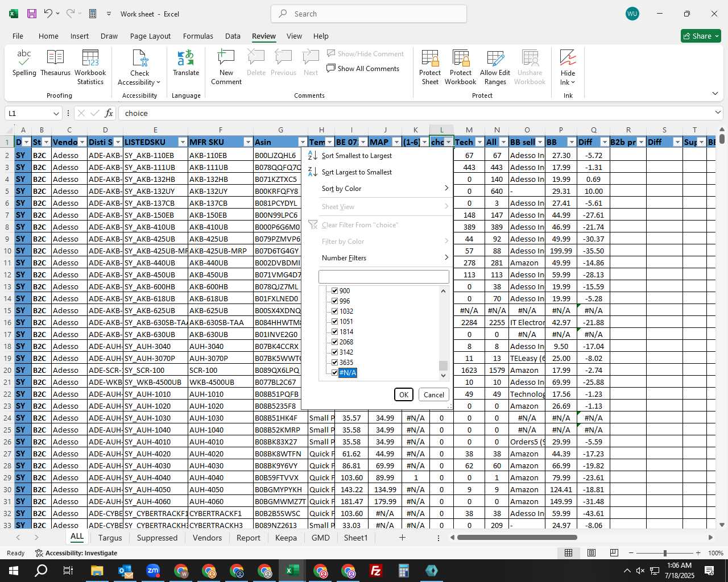Open Protect Sheet dialog
This screenshot has height=582, width=728.
pos(430,67)
